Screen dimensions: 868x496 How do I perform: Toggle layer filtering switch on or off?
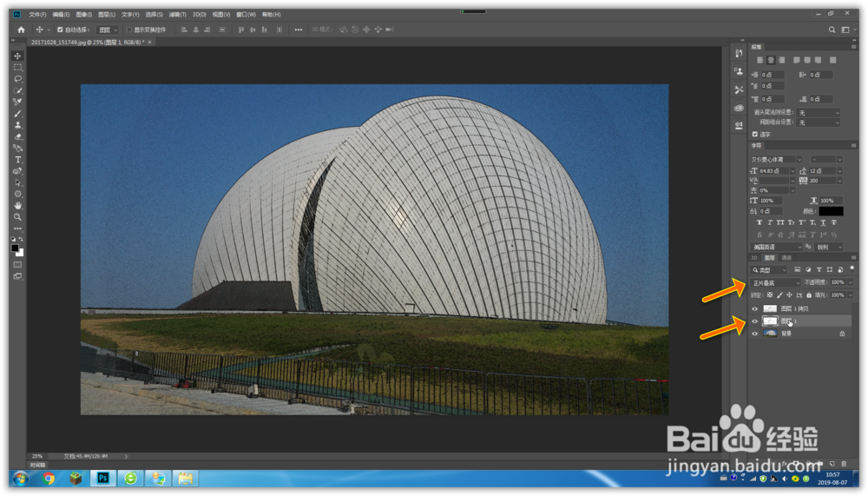852,268
